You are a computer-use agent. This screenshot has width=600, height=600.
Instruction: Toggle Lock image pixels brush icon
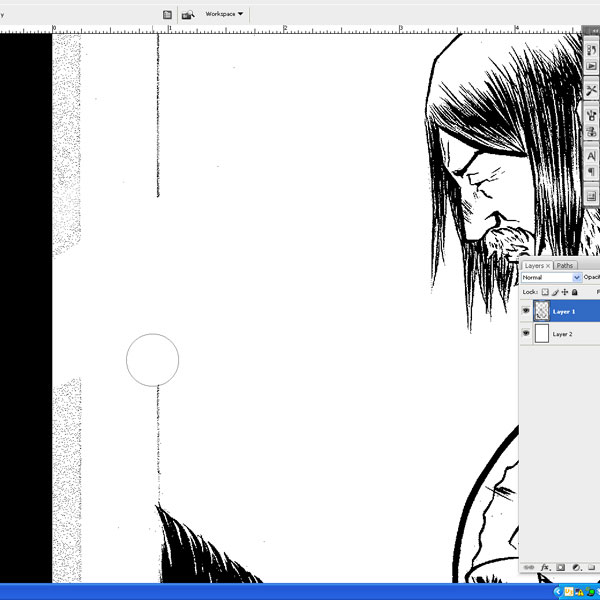pos(555,292)
